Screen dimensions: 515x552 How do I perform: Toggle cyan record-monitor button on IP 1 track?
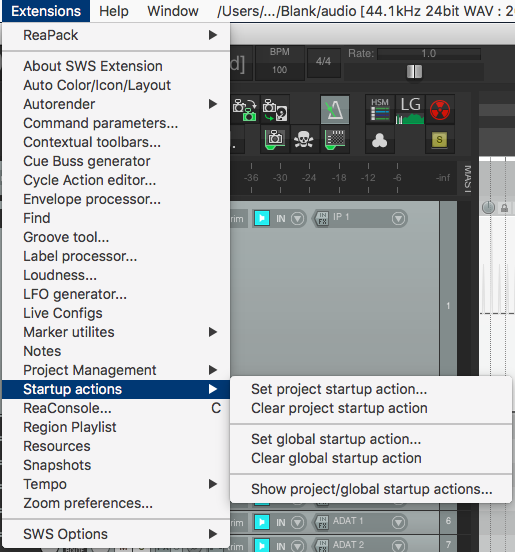click(262, 218)
